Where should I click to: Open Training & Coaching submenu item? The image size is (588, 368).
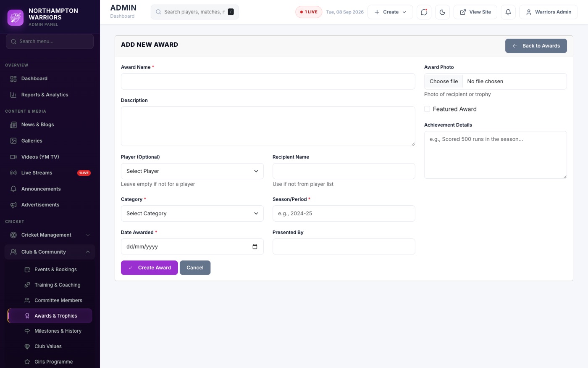point(50,285)
